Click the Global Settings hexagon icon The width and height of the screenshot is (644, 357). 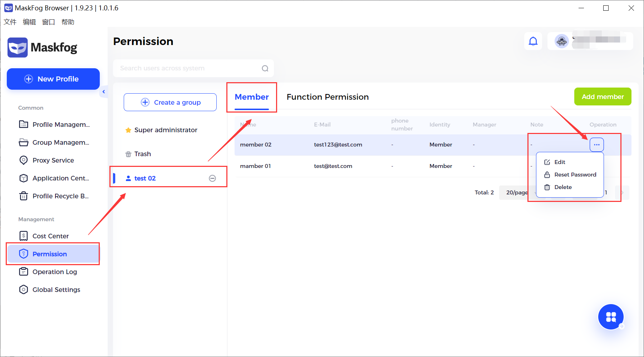[24, 289]
